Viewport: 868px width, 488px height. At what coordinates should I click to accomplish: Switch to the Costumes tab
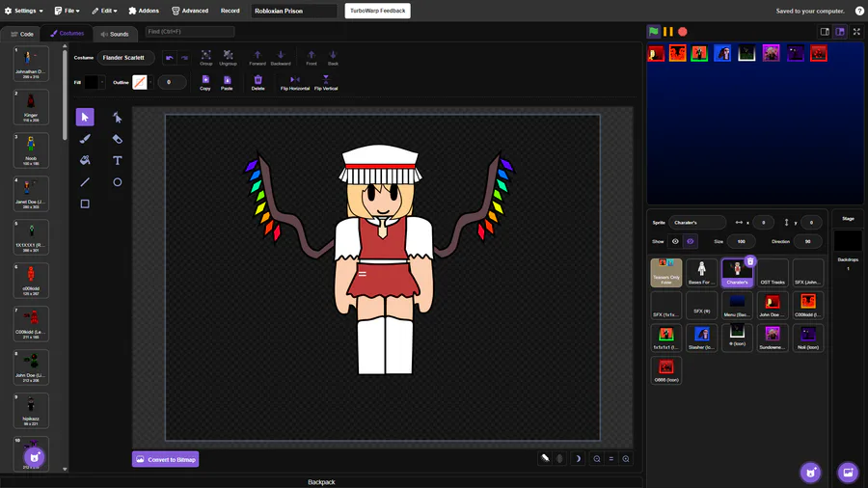coord(67,34)
